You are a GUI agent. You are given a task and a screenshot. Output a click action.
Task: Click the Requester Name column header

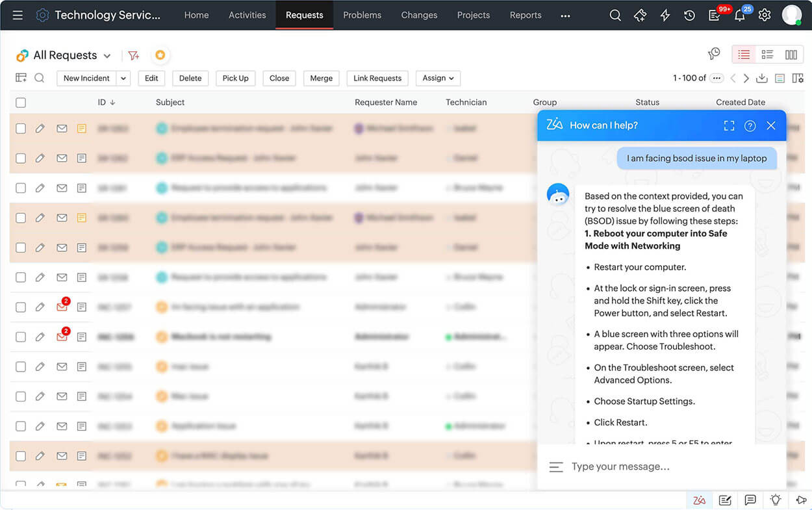click(386, 102)
